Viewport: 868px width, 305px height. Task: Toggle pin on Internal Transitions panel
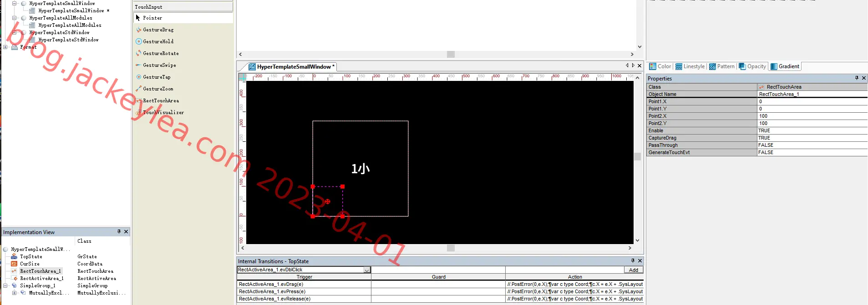click(633, 261)
